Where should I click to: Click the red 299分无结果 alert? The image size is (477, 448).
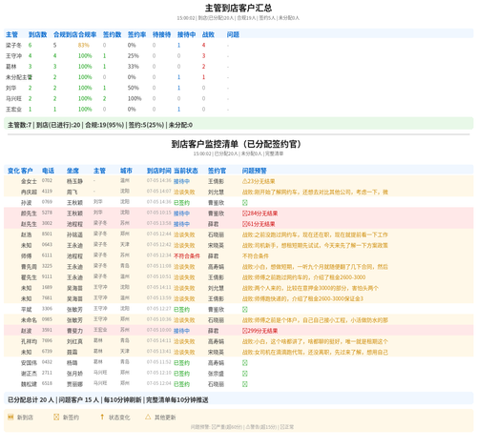[x=259, y=331]
